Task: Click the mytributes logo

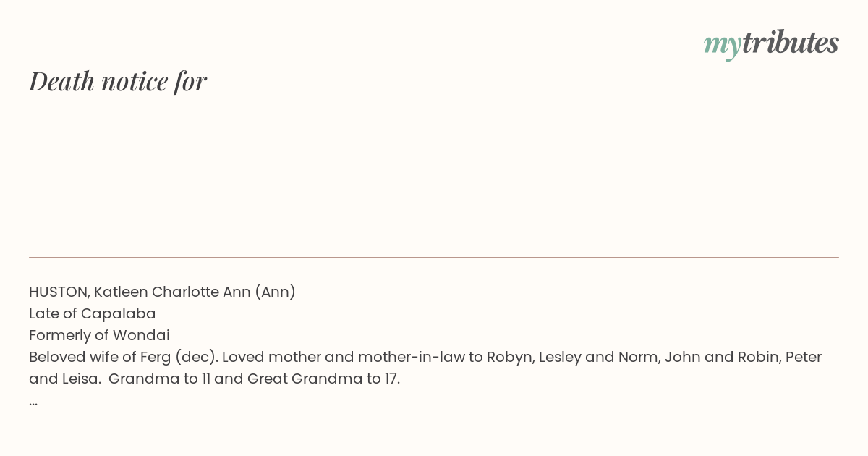Action: coord(770,43)
